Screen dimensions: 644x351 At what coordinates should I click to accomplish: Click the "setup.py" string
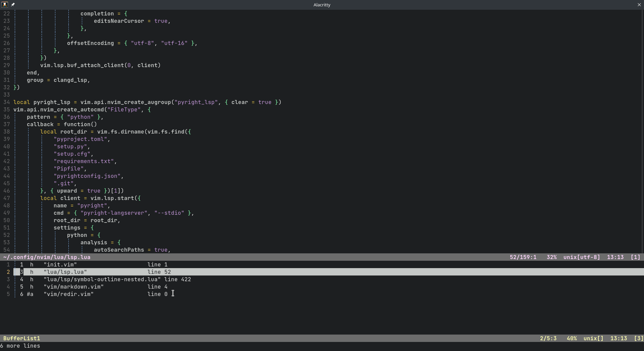70,146
